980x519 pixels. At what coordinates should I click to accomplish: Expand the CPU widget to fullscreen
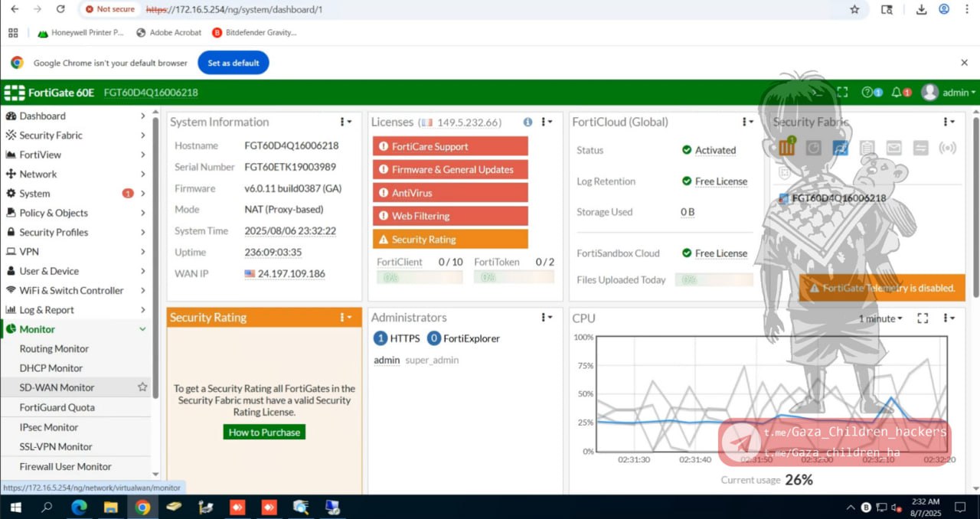pyautogui.click(x=923, y=318)
